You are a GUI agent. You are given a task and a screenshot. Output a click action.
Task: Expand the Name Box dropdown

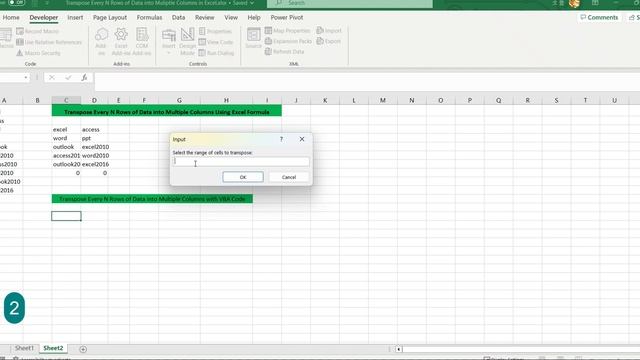(26, 78)
